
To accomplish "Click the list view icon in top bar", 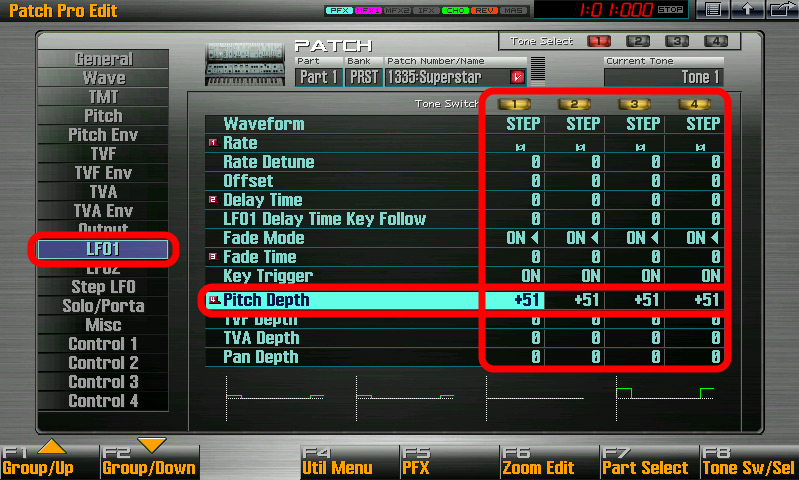I will click(712, 9).
